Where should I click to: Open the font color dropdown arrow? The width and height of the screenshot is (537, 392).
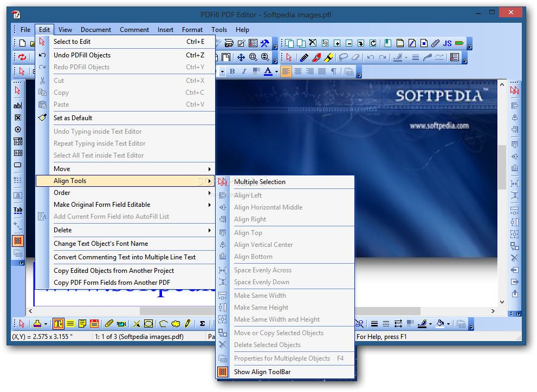[x=275, y=71]
